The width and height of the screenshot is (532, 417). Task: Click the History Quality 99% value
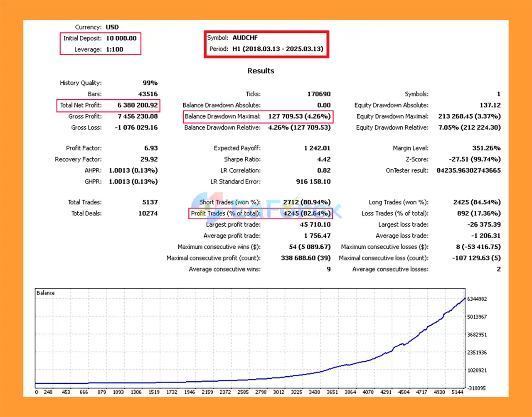(x=150, y=83)
